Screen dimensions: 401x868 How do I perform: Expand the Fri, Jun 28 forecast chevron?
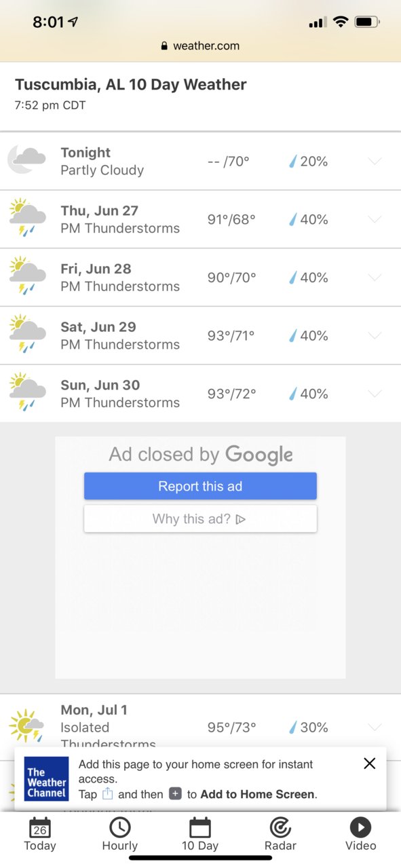[375, 278]
